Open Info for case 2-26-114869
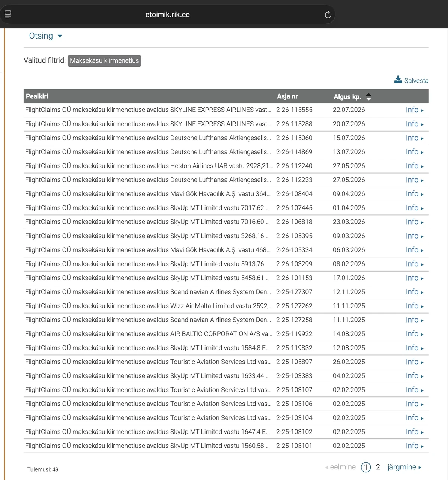 [414, 152]
